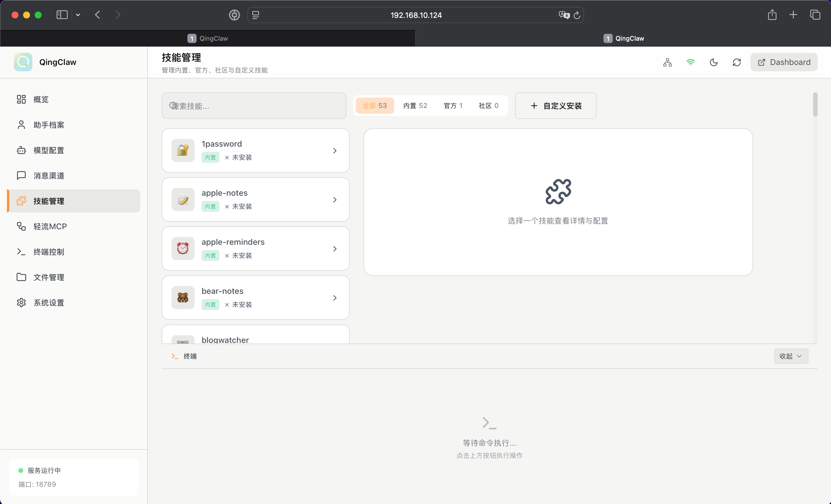Click the bear-notes bear icon
Image resolution: width=831 pixels, height=504 pixels.
click(x=183, y=298)
